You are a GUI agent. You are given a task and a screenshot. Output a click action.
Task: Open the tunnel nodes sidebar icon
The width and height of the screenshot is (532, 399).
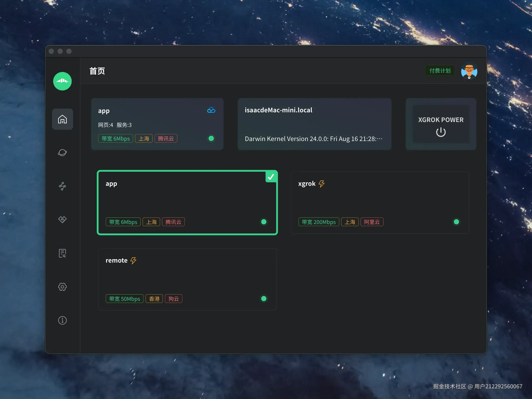62,186
